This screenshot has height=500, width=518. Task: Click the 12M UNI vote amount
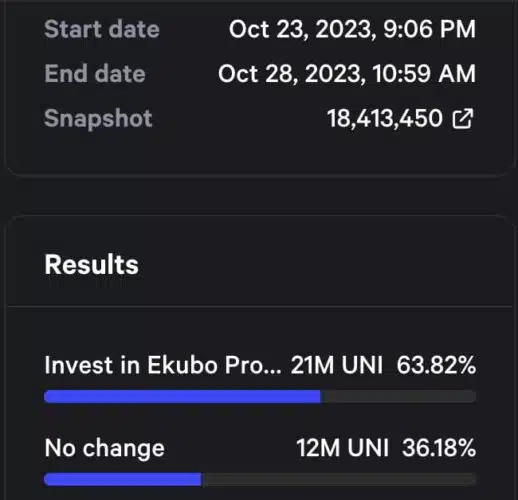pyautogui.click(x=342, y=448)
